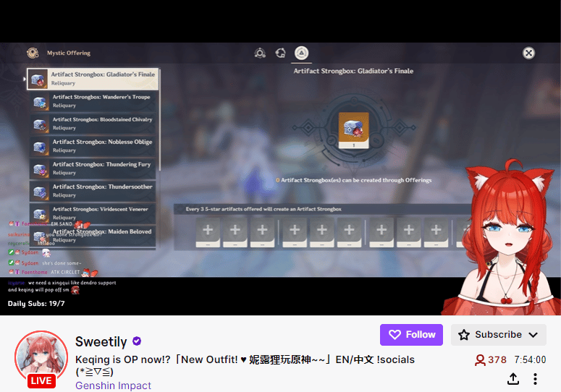
Task: Click the strongbox list scrollbar
Action: (x=159, y=120)
